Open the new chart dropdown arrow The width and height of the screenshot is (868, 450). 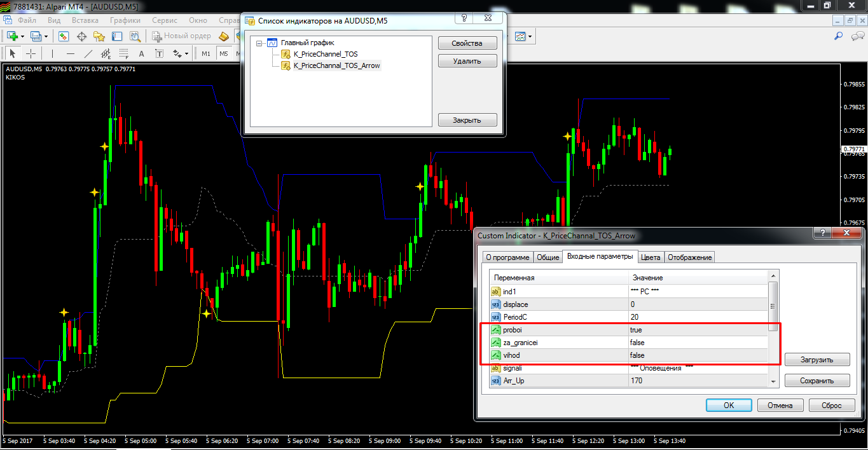point(22,37)
